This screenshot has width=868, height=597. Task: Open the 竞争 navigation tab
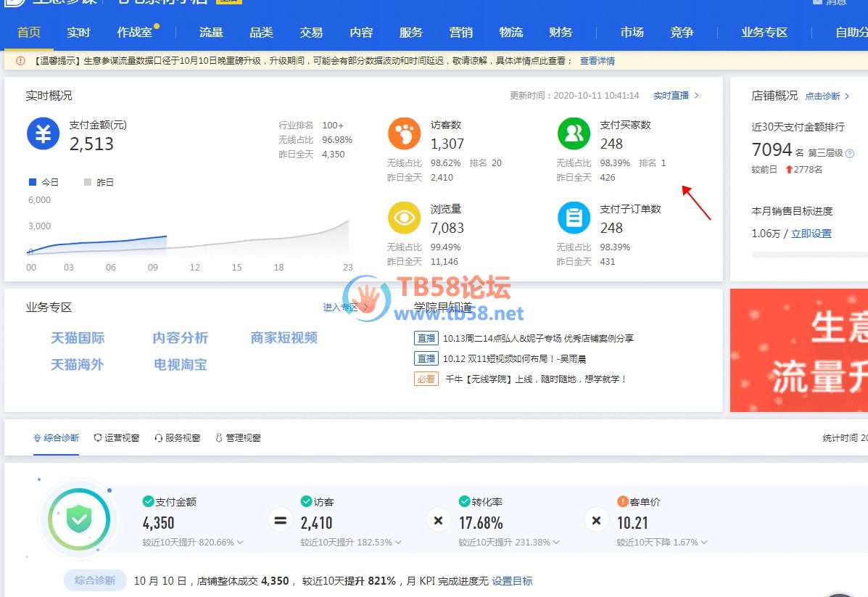coord(682,32)
